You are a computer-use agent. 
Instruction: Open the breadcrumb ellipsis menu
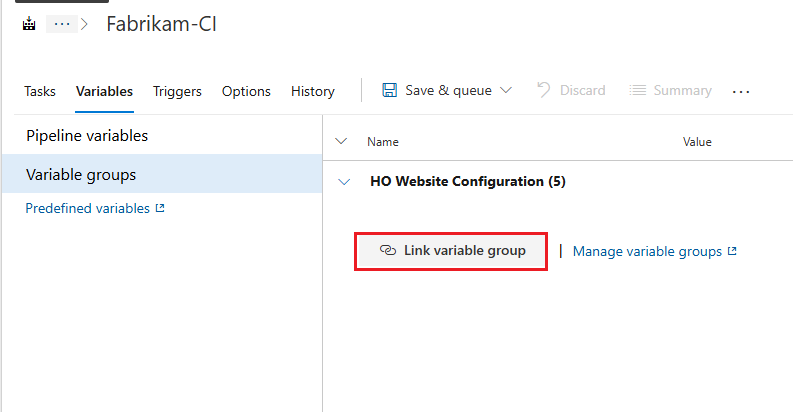pos(61,25)
